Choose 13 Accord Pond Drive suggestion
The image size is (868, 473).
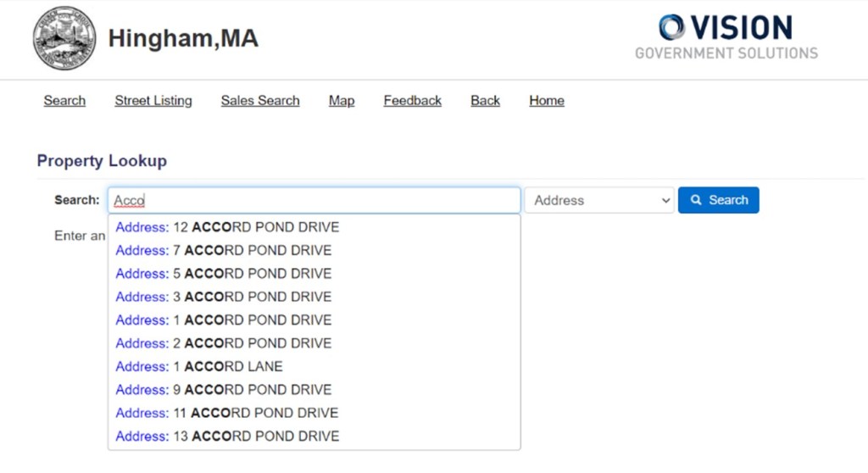tap(227, 436)
